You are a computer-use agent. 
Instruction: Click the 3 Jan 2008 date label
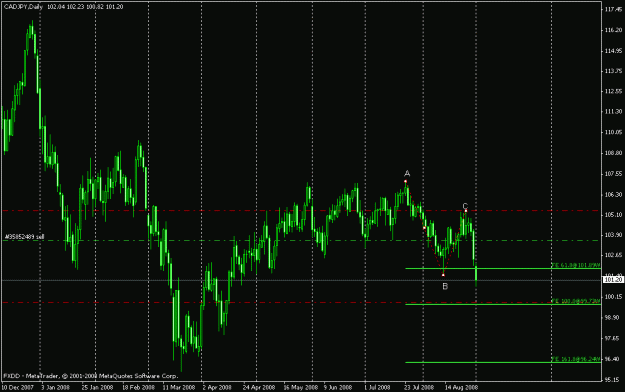coord(55,387)
